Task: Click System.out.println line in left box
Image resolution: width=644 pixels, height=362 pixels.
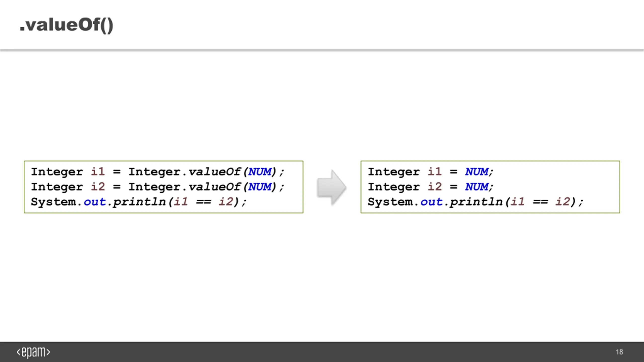Action: [x=139, y=202]
